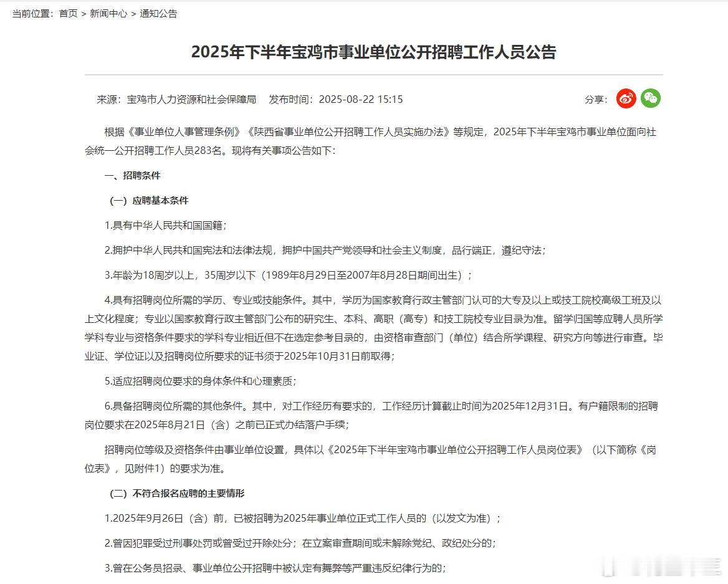The height and width of the screenshot is (584, 728).
Task: Share the announcement to Weibo
Action: (626, 98)
